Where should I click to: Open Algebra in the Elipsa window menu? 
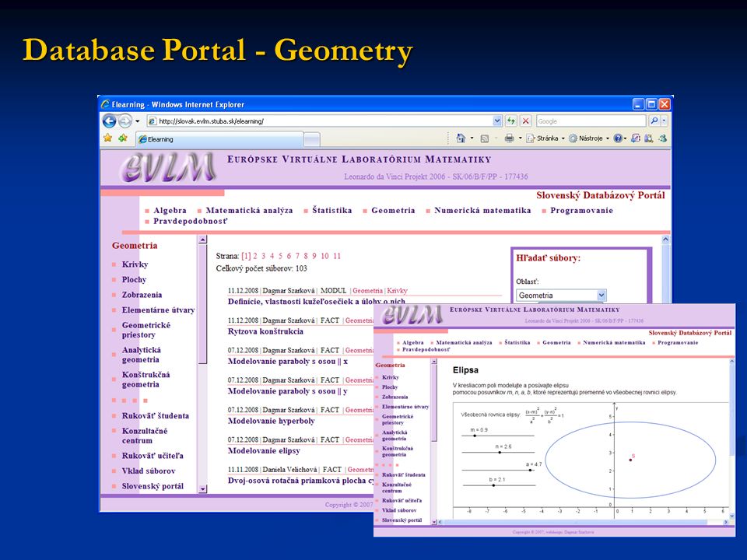pos(412,342)
